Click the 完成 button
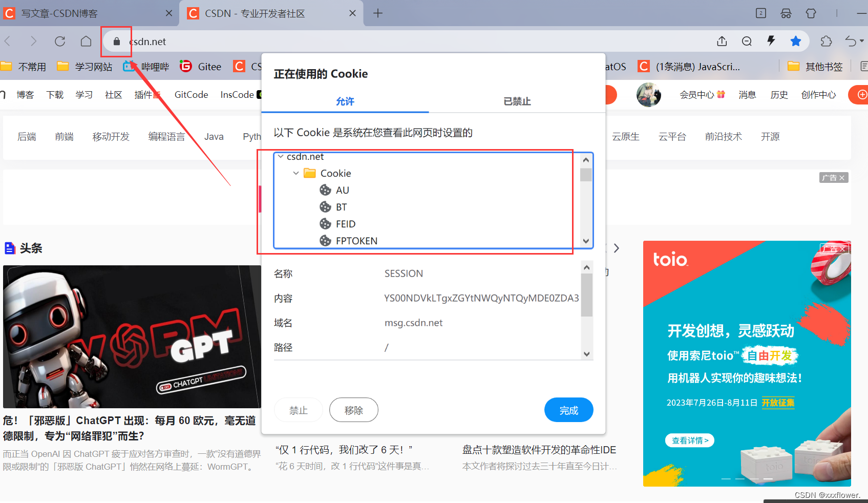This screenshot has height=503, width=868. point(569,410)
